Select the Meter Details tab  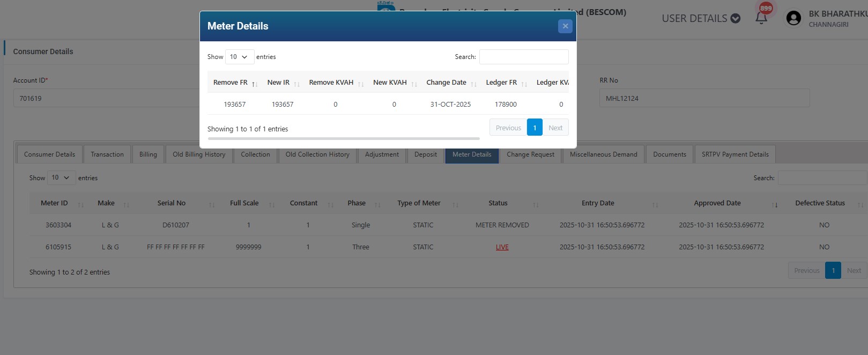(472, 154)
